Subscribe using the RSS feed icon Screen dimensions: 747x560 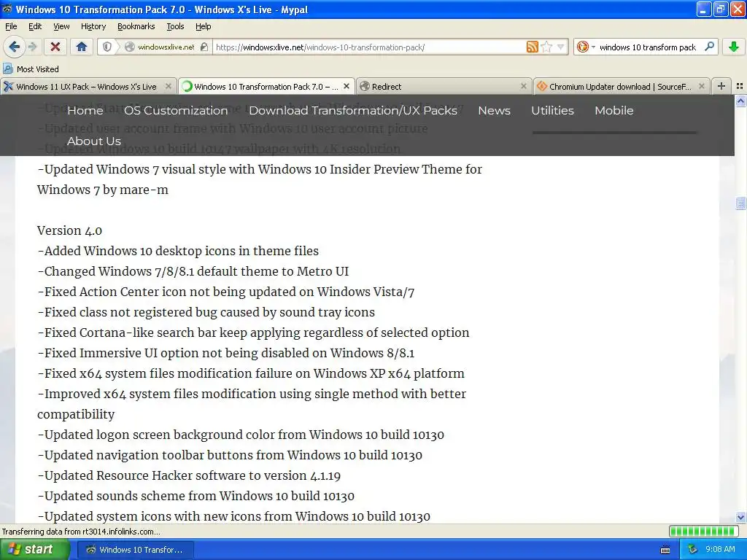pyautogui.click(x=532, y=47)
